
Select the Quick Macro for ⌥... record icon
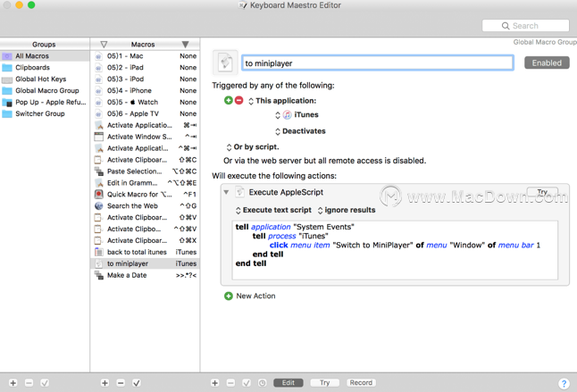tap(98, 194)
